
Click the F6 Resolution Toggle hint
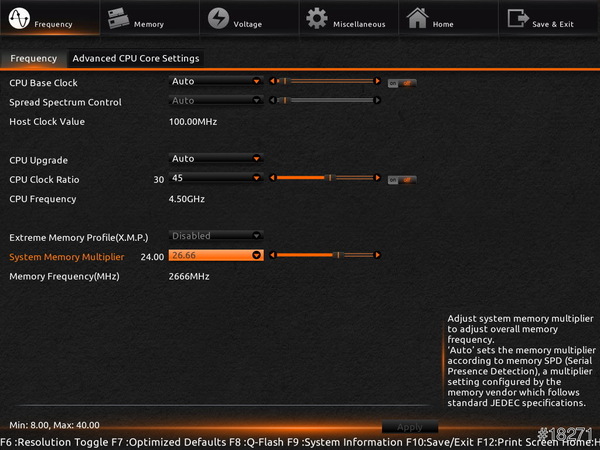point(55,442)
